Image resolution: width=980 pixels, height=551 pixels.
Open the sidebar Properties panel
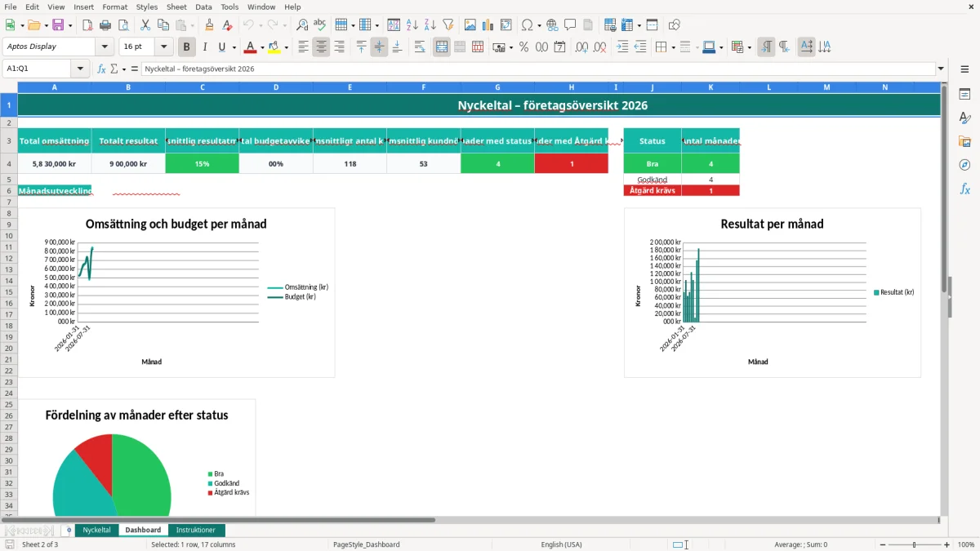click(964, 94)
